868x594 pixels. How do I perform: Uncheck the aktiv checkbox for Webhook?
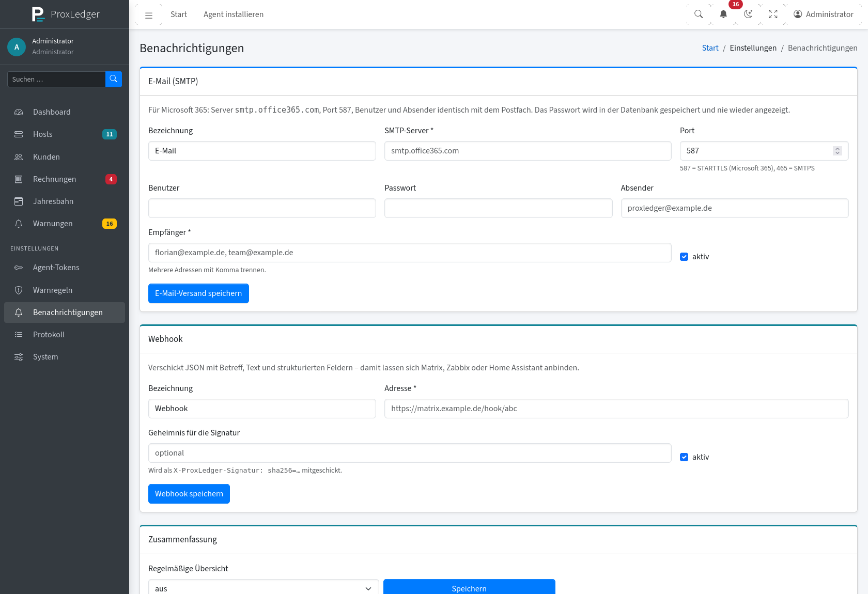tap(684, 457)
